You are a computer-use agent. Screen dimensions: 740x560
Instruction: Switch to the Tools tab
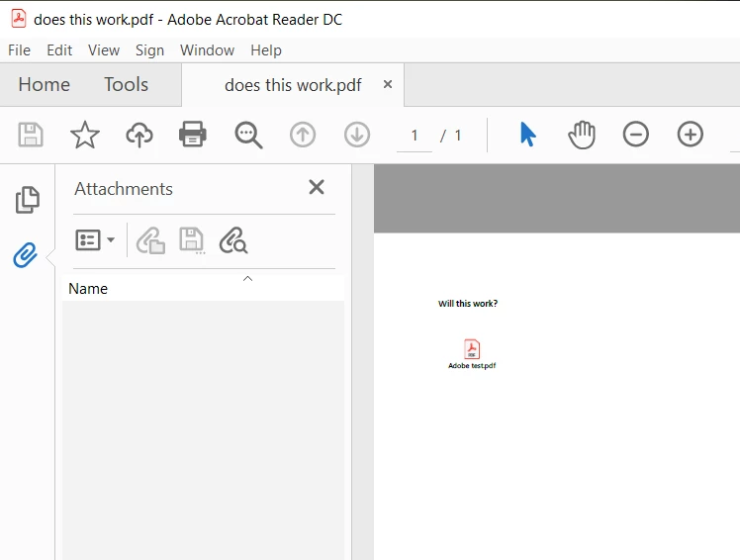(x=126, y=84)
